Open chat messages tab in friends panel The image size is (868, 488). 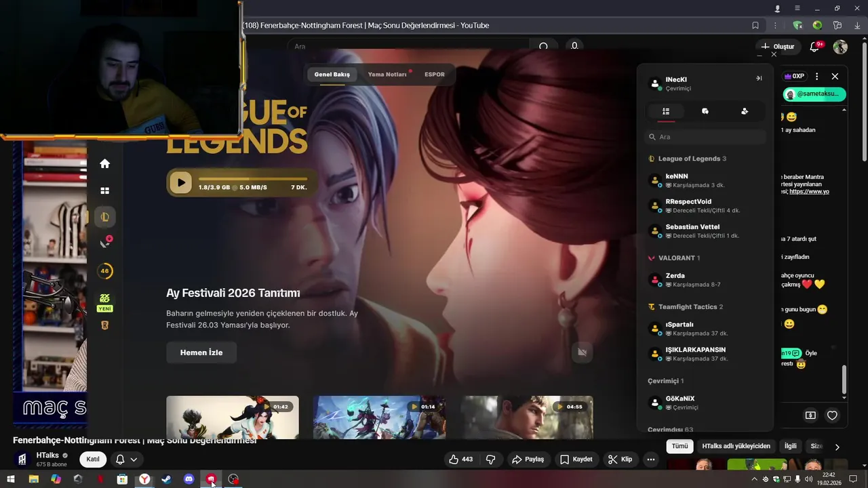coord(705,111)
